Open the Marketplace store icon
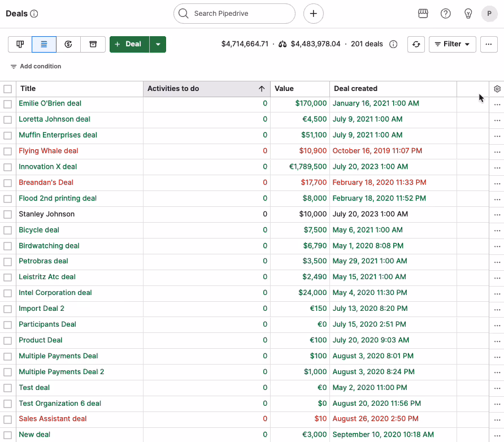Image resolution: width=504 pixels, height=442 pixels. tap(423, 14)
